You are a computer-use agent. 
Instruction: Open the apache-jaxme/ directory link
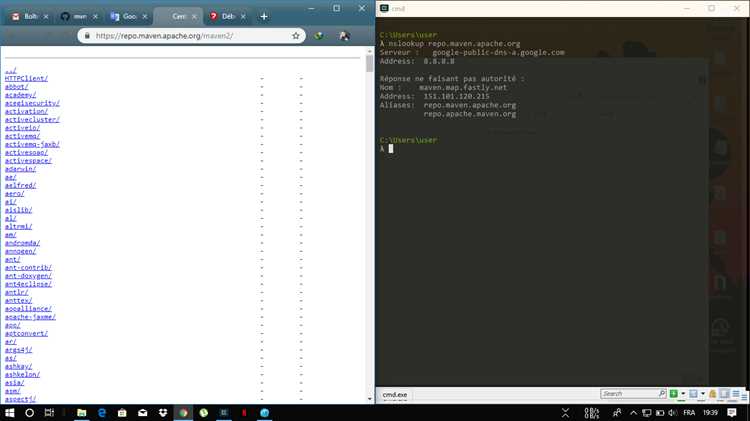(30, 317)
